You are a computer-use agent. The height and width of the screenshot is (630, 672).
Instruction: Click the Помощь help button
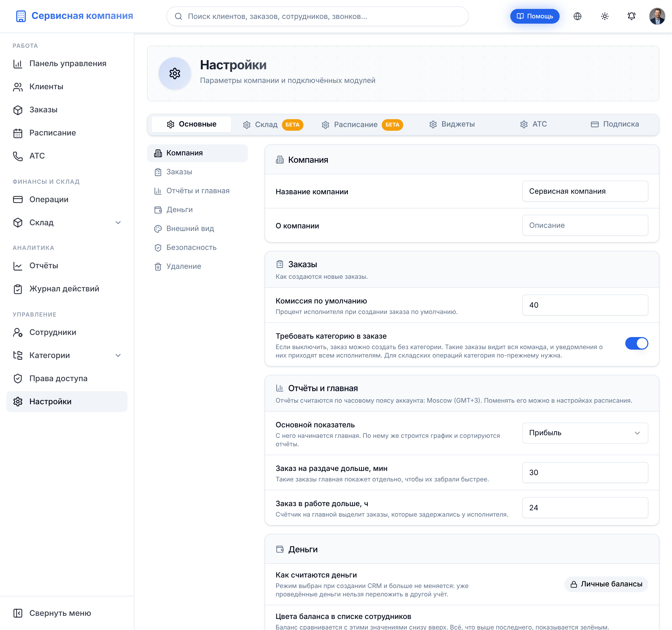(535, 16)
